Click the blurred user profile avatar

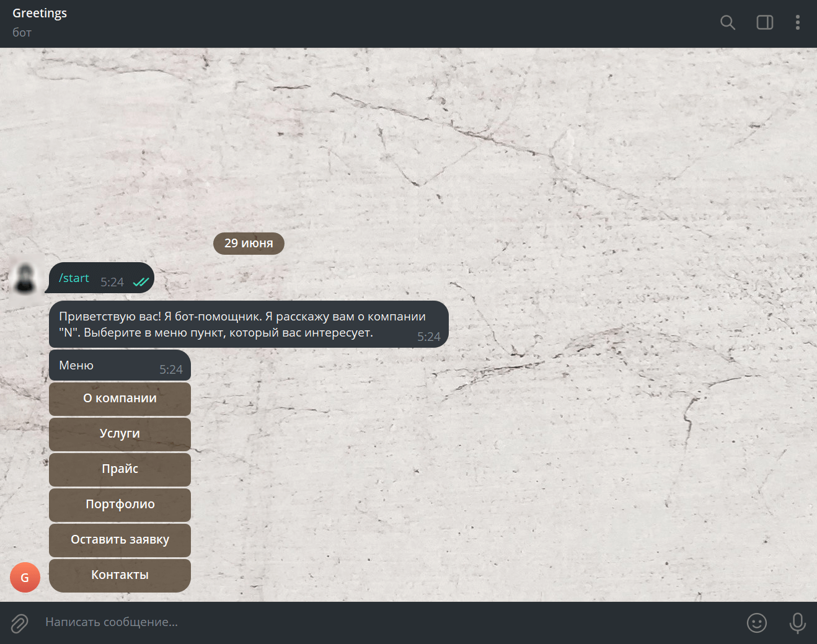[x=25, y=278]
